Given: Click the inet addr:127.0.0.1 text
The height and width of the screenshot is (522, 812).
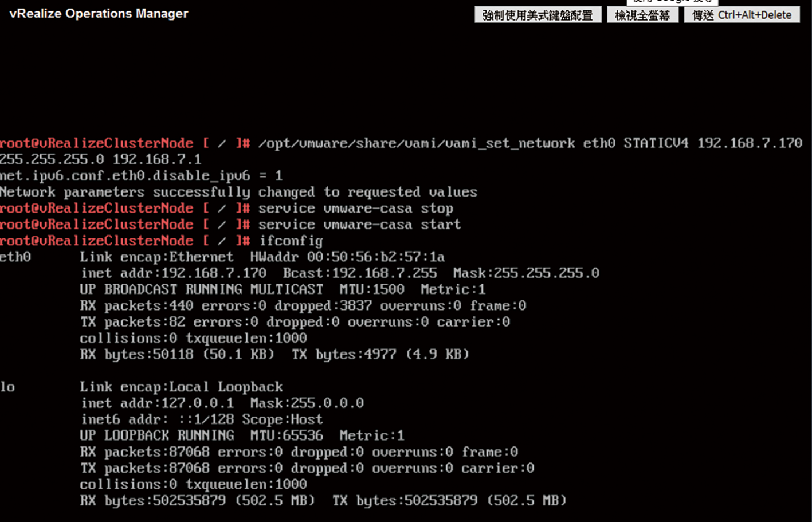Looking at the screenshot, I should click(157, 403).
